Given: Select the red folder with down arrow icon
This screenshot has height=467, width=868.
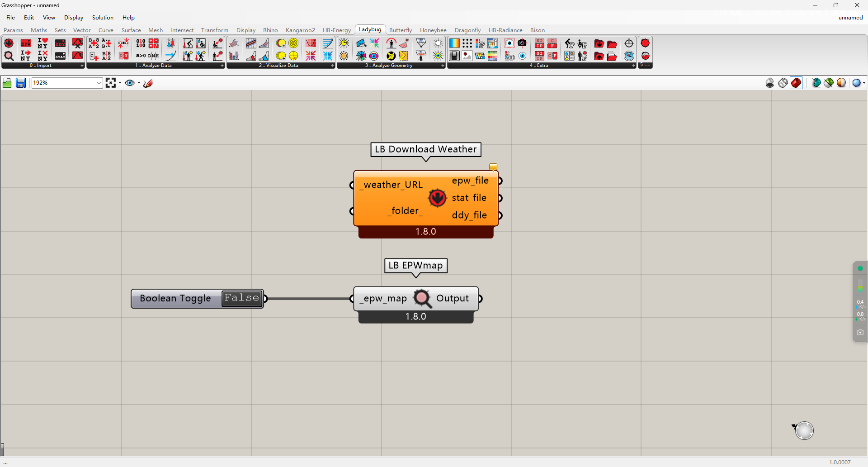Looking at the screenshot, I should [x=599, y=43].
